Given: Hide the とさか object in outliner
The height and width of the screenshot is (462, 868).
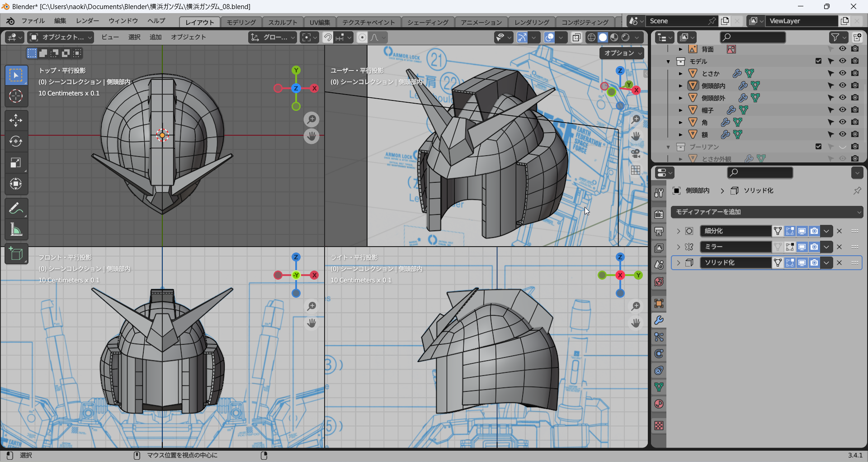Looking at the screenshot, I should coord(843,73).
